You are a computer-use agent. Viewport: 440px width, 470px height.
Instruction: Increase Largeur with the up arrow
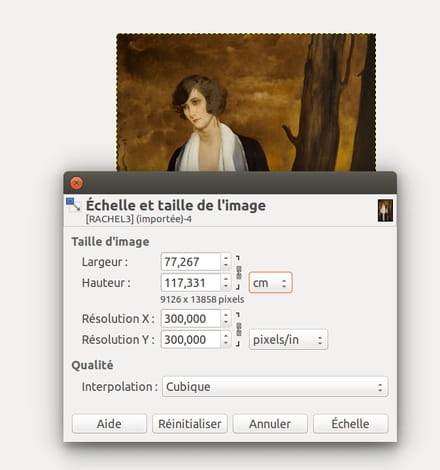pos(226,258)
